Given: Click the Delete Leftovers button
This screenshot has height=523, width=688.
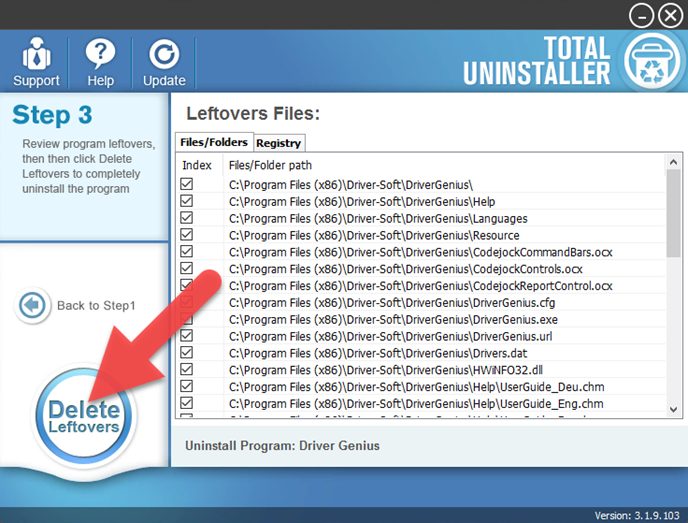Looking at the screenshot, I should (x=83, y=415).
